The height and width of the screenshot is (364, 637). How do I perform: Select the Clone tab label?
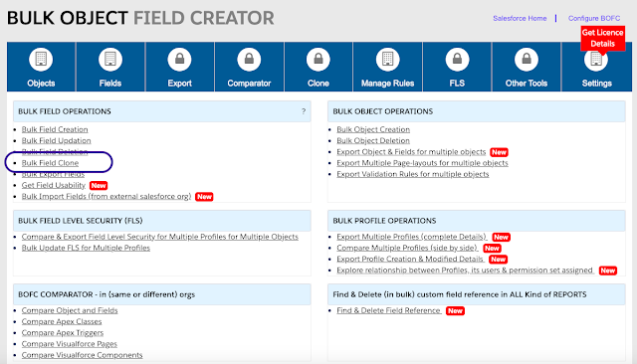318,84
